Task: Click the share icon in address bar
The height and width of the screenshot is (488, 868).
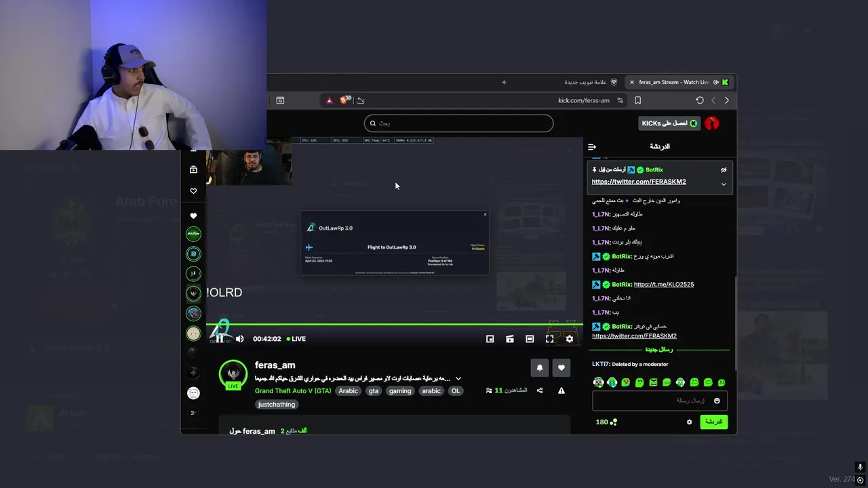Action: 361,100
